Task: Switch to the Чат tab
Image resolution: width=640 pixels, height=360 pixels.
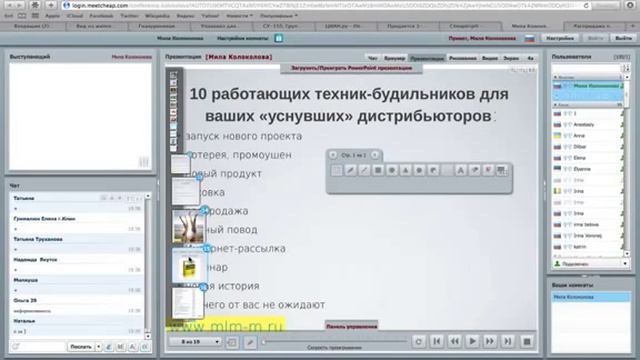Action: click(x=373, y=58)
